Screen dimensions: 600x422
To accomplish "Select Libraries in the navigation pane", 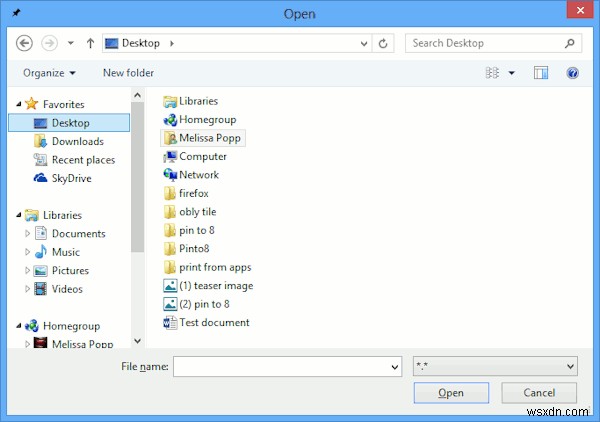I will coord(62,215).
